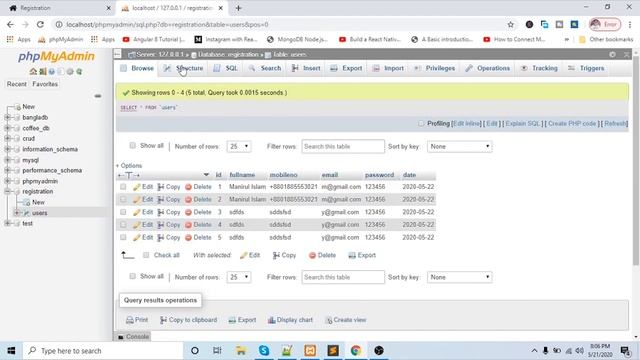The height and width of the screenshot is (360, 640).
Task: Open upper Number of rows dropdown
Action: (x=239, y=147)
